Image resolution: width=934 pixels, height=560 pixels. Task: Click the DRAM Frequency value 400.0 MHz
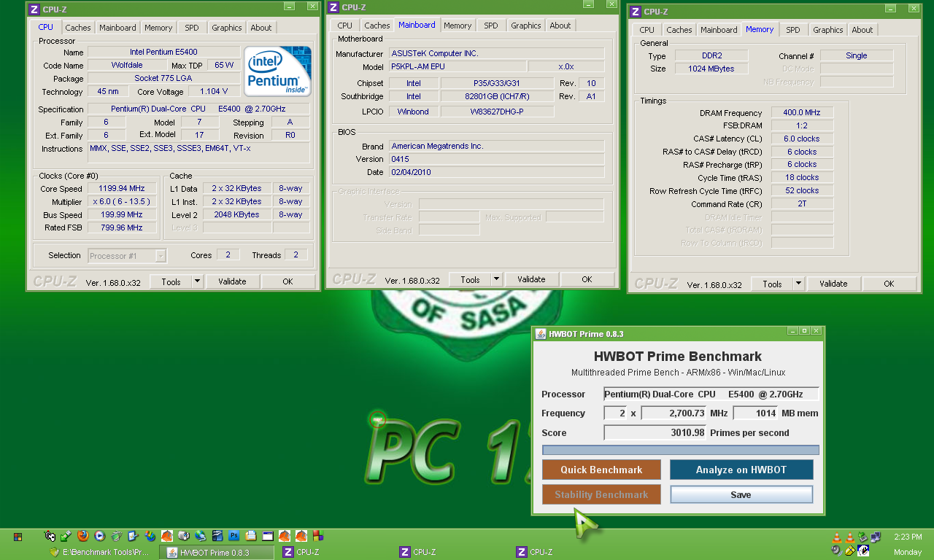(802, 113)
